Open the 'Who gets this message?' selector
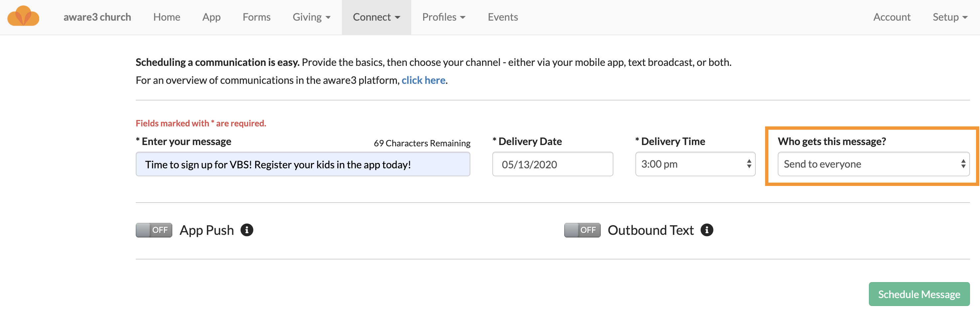Screen dimensions: 980x318 (873, 164)
